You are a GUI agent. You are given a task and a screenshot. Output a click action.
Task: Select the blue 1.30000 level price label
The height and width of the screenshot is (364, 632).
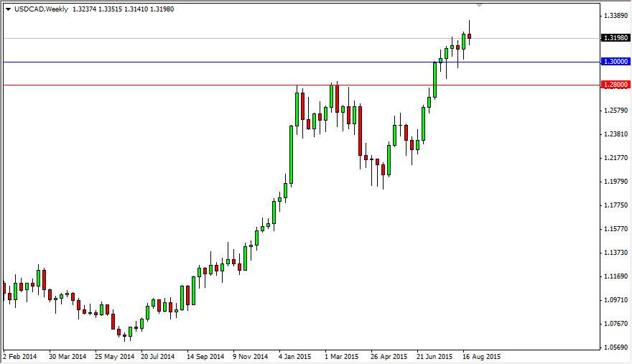(615, 62)
